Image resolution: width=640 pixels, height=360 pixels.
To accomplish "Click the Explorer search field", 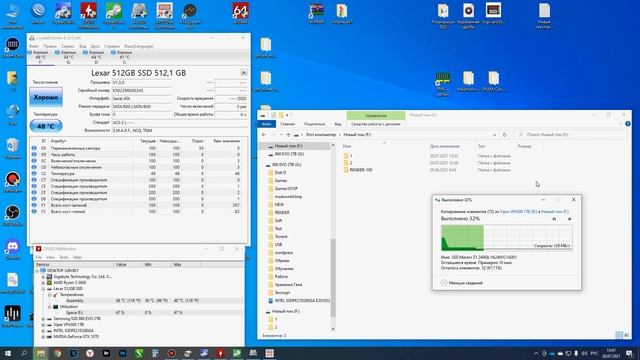I will pos(571,135).
